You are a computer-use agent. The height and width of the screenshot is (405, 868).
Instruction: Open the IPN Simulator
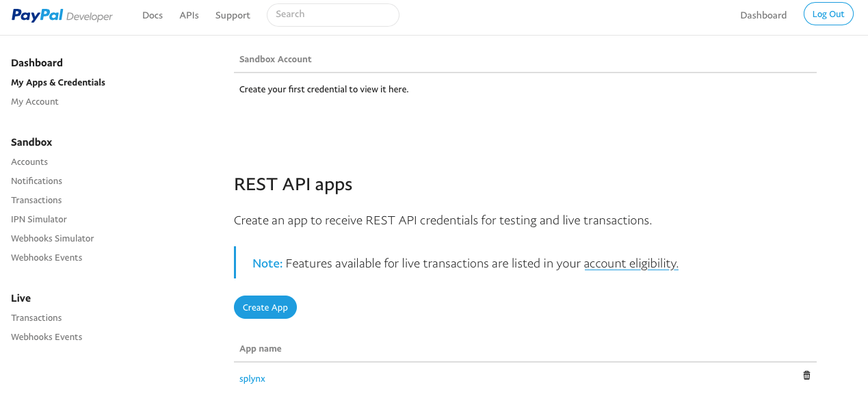pos(38,219)
